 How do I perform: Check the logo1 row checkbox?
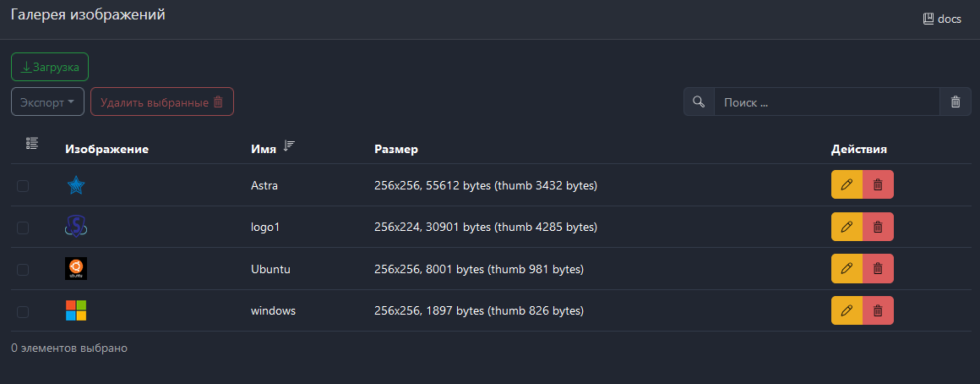click(23, 228)
